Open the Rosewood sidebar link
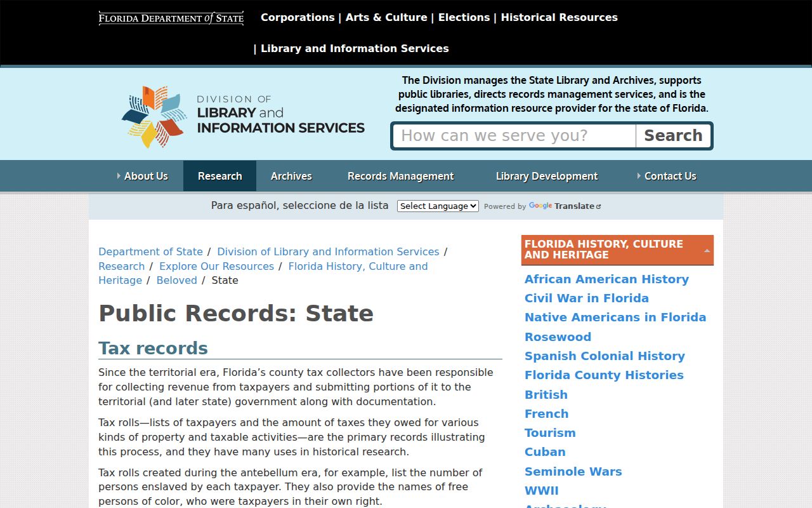Viewport: 812px width, 508px height. [x=558, y=337]
